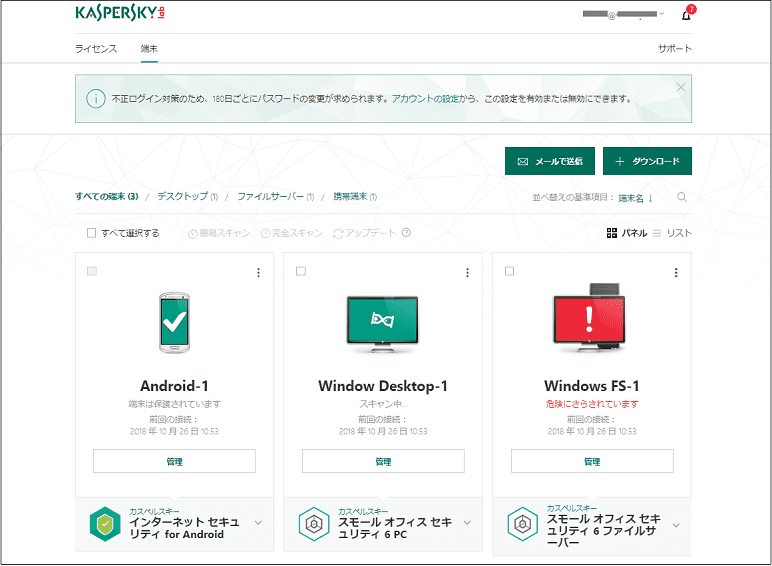Click the Android-1 phone image
This screenshot has height=566, width=772.
click(x=174, y=322)
